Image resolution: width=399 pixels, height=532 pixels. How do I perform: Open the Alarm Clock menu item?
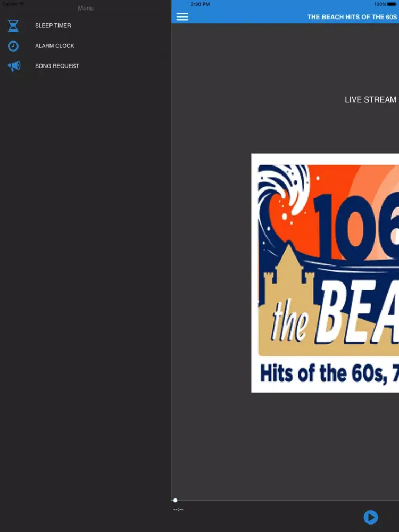[x=86, y=46]
